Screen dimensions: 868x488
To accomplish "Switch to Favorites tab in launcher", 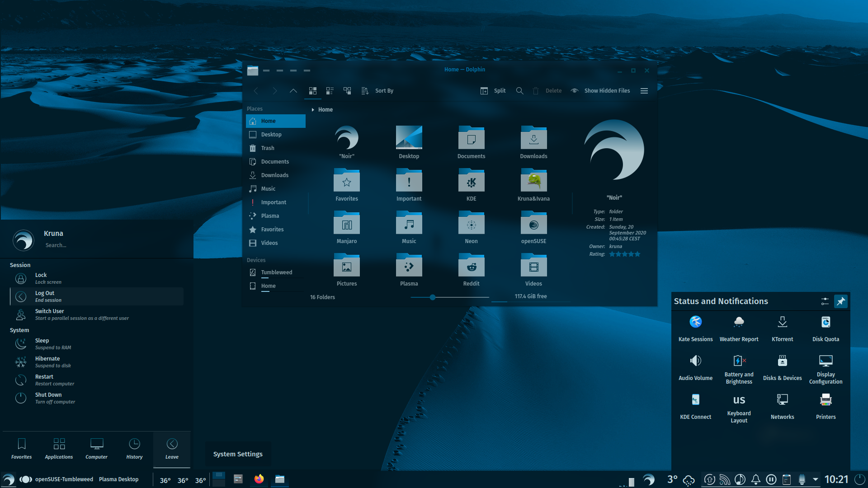I will (x=21, y=449).
